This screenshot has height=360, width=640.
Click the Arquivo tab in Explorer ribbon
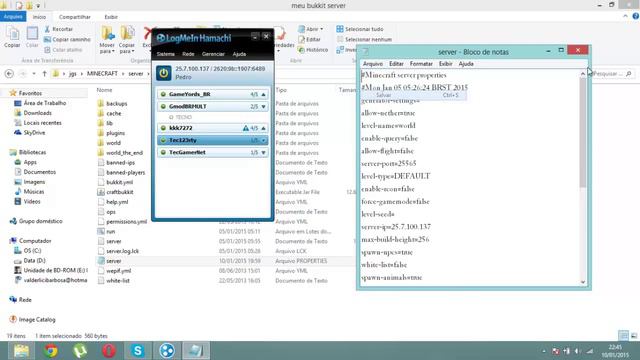click(x=13, y=17)
